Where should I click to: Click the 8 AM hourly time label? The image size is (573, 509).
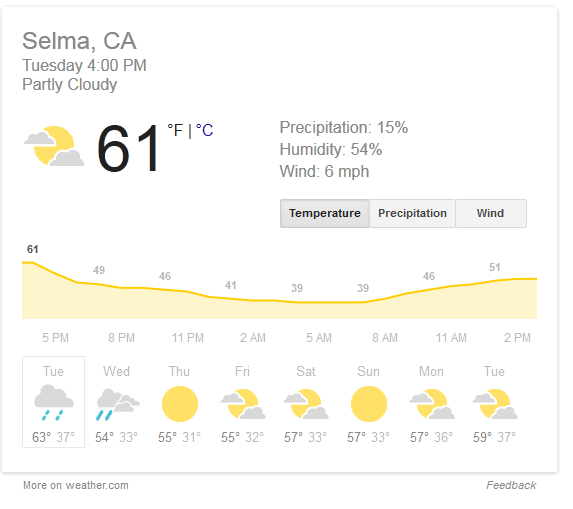pos(385,338)
